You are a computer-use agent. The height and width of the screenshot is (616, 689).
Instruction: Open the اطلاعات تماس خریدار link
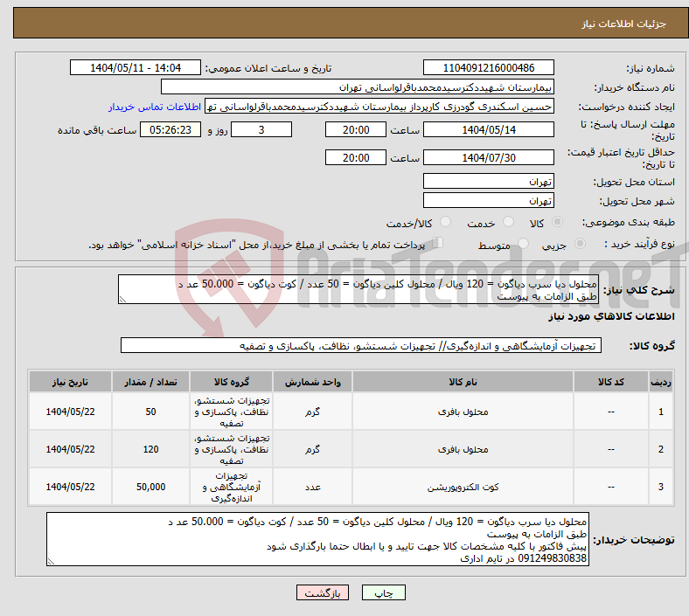(155, 107)
